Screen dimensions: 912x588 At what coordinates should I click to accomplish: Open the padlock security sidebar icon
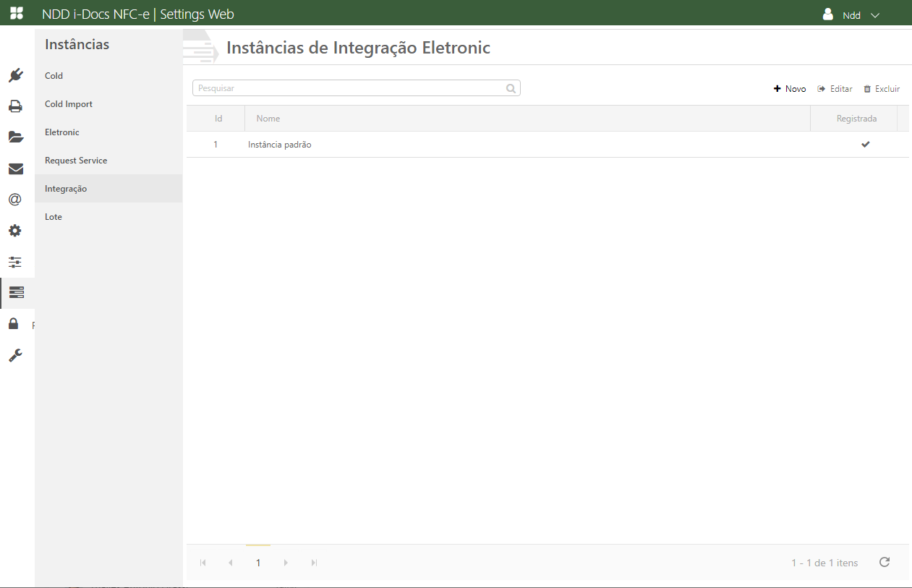click(14, 323)
